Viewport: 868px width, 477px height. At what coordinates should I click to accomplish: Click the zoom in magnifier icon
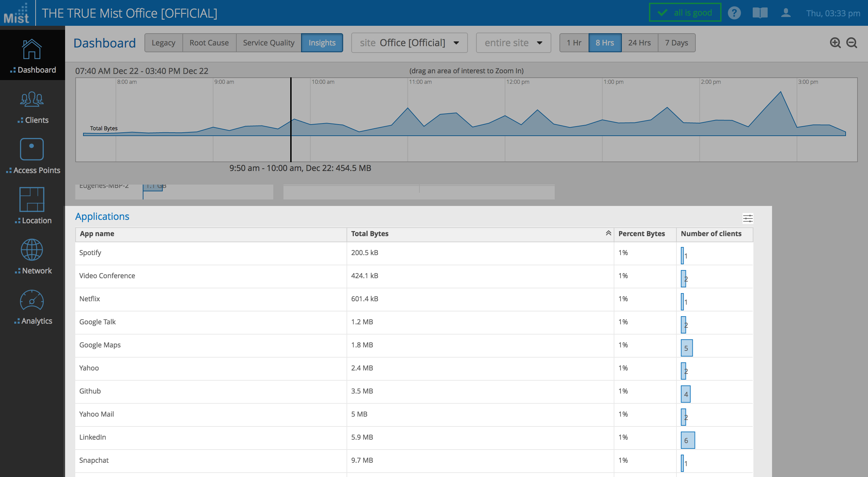pos(835,43)
